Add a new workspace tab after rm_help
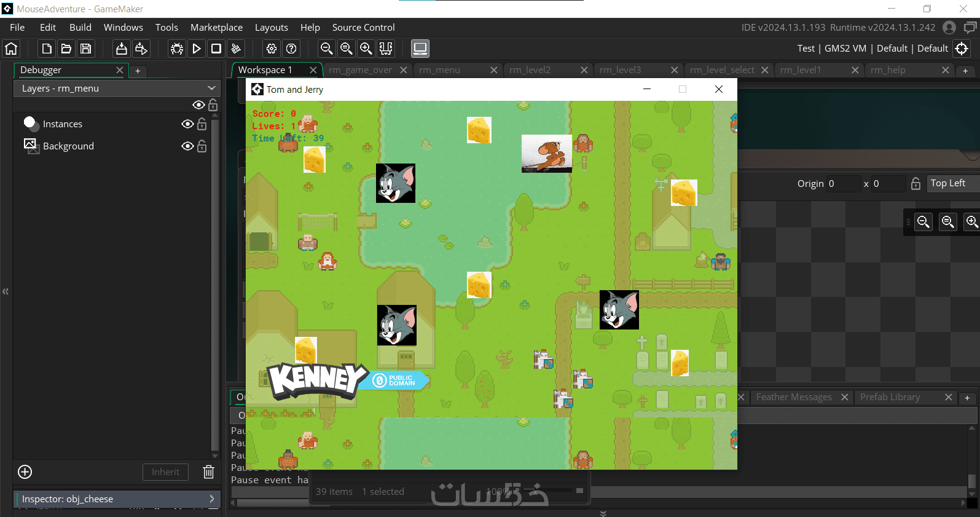This screenshot has height=517, width=980. (x=965, y=71)
